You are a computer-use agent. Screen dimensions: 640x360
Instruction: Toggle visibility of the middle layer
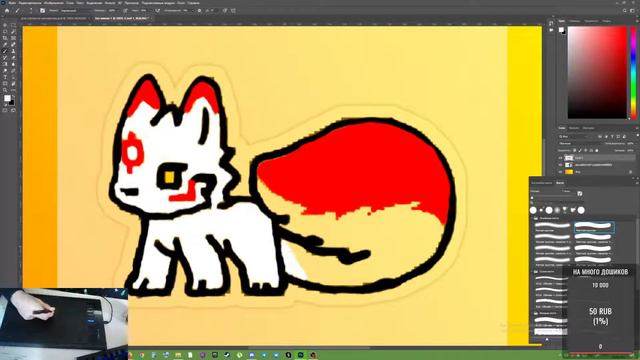click(x=560, y=165)
